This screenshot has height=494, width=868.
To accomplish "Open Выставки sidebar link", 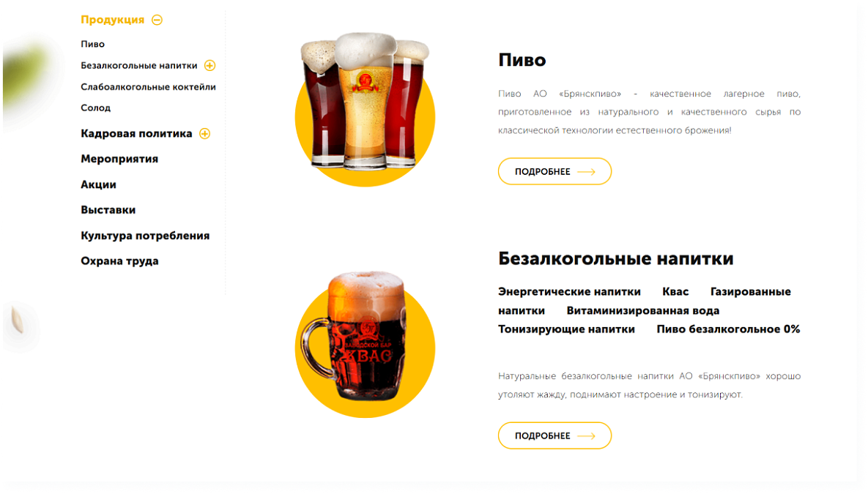I will coord(108,209).
